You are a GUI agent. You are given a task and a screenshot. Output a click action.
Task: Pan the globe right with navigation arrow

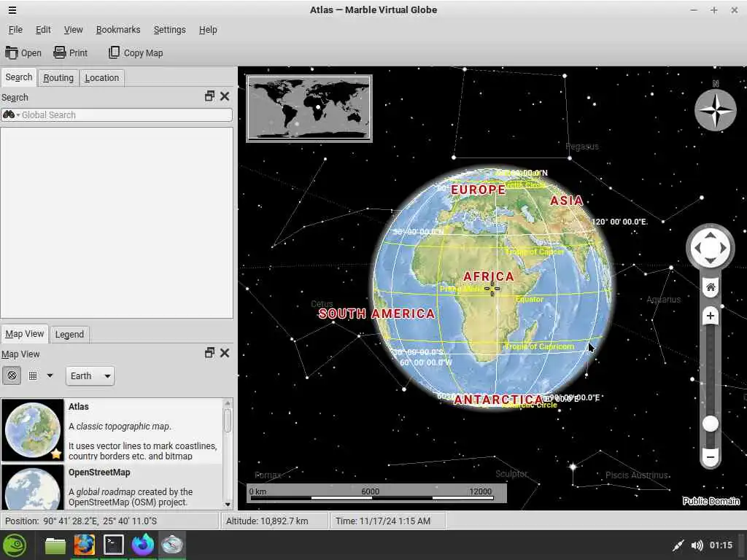[723, 248]
